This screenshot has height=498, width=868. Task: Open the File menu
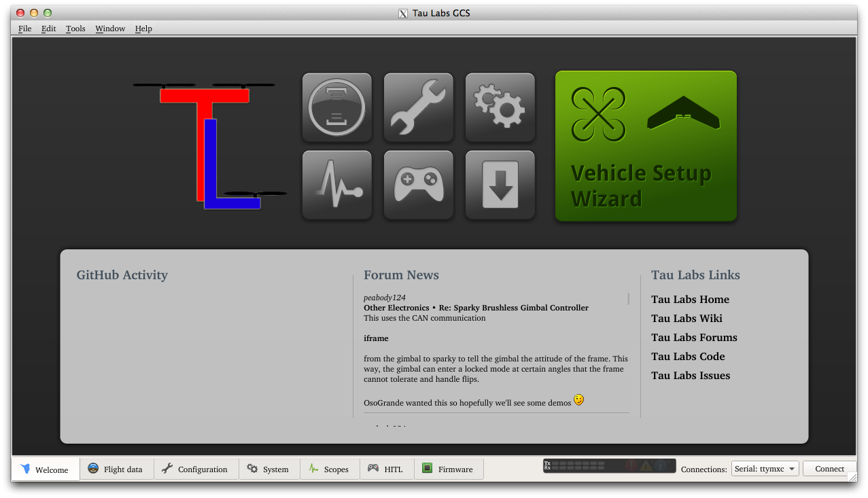click(x=25, y=29)
